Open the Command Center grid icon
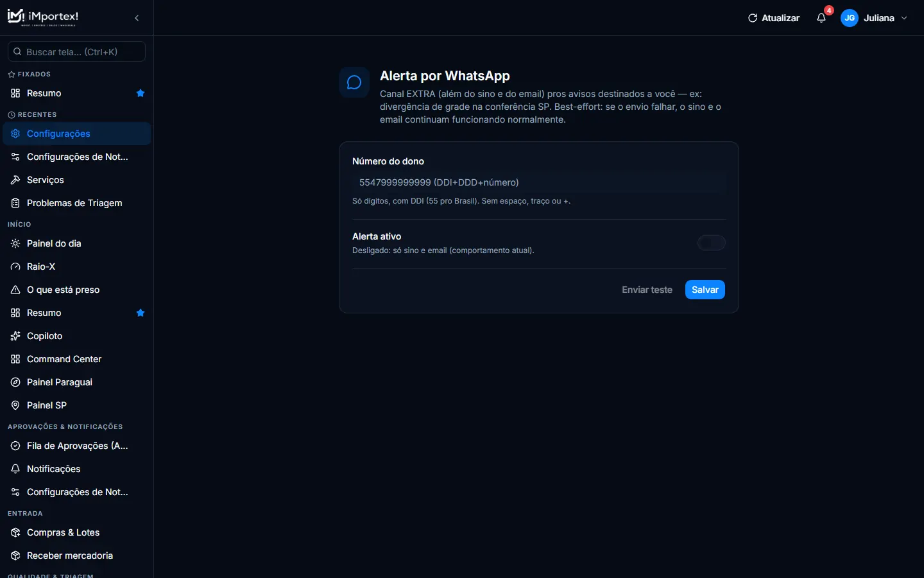The height and width of the screenshot is (578, 924). click(15, 359)
